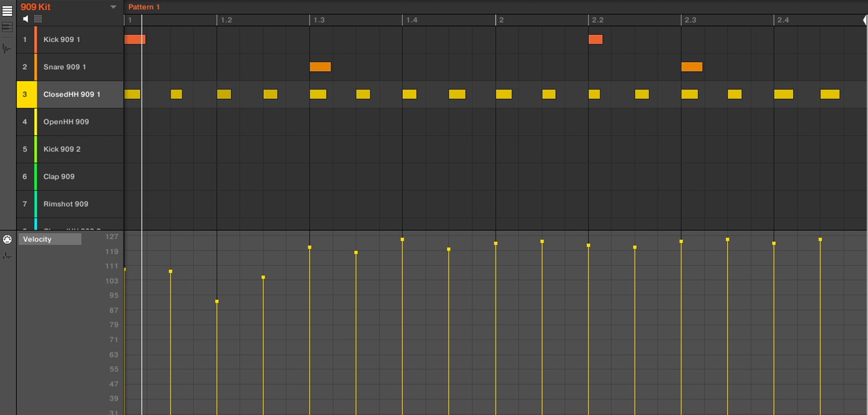This screenshot has width=868, height=415.
Task: Open the 909 Kit group dropdown arrow
Action: pos(114,7)
